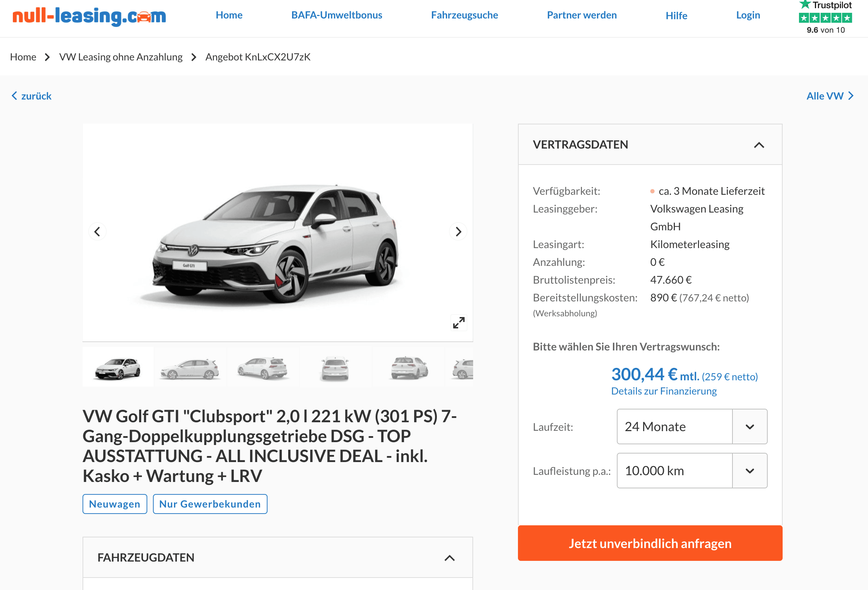This screenshot has width=868, height=590.
Task: Open VW Leasing ohne Anzahlung breadcrumb
Action: pyautogui.click(x=121, y=57)
